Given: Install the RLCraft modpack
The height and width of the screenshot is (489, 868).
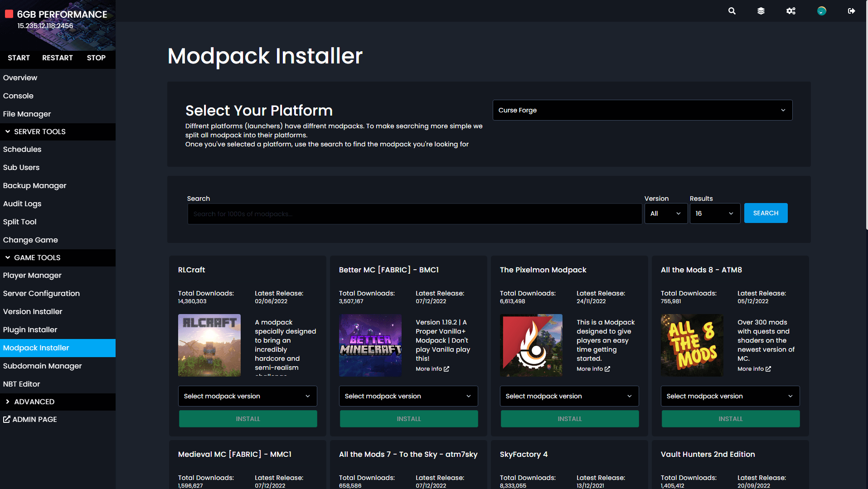Looking at the screenshot, I should pyautogui.click(x=248, y=419).
